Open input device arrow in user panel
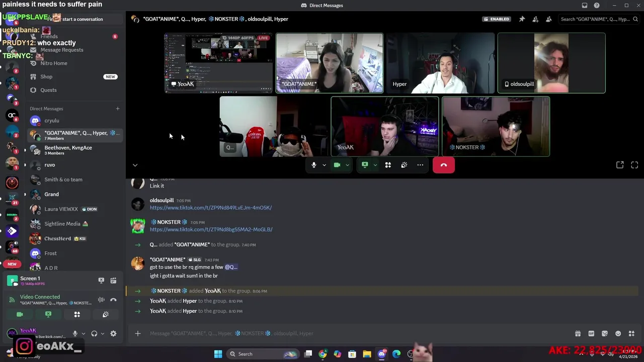 click(84, 333)
